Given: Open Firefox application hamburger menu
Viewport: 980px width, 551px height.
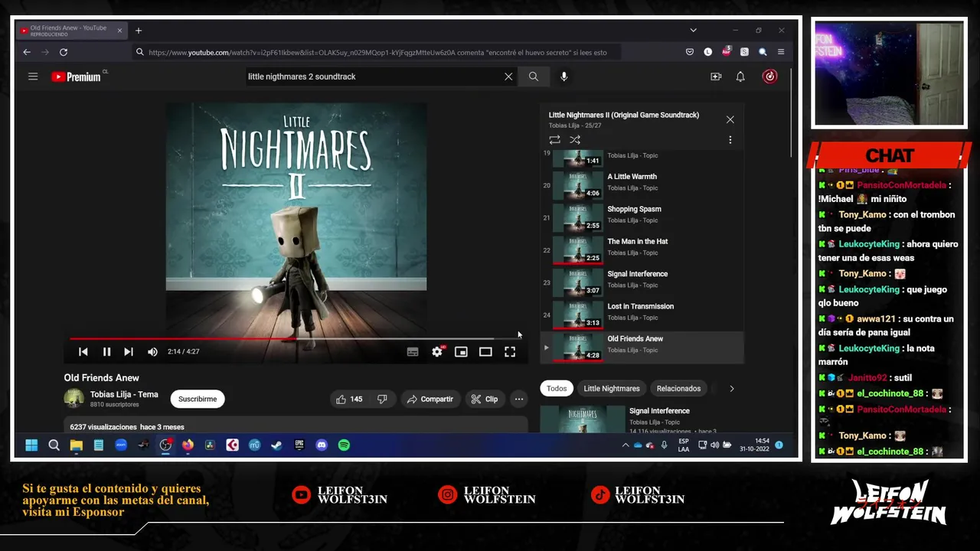Looking at the screenshot, I should point(781,52).
